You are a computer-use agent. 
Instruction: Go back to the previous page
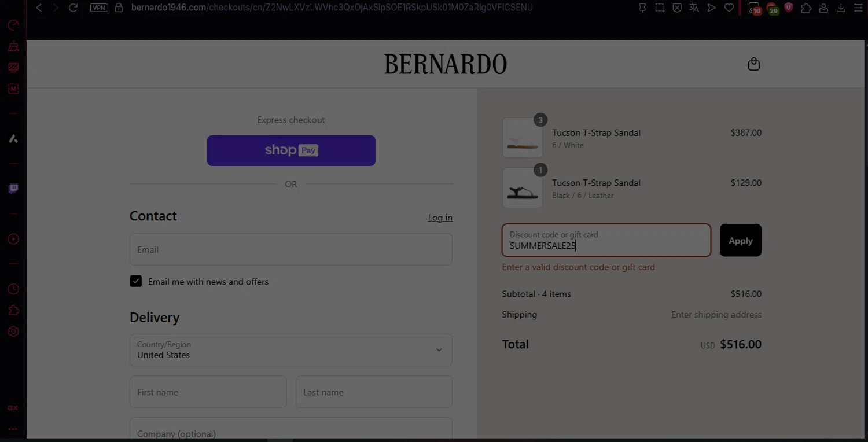[x=39, y=8]
